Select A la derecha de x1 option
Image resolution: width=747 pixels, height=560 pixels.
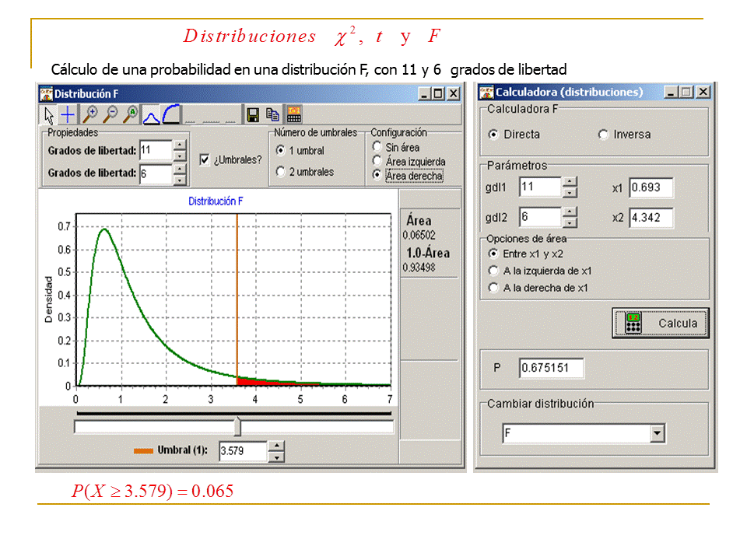tap(493, 288)
